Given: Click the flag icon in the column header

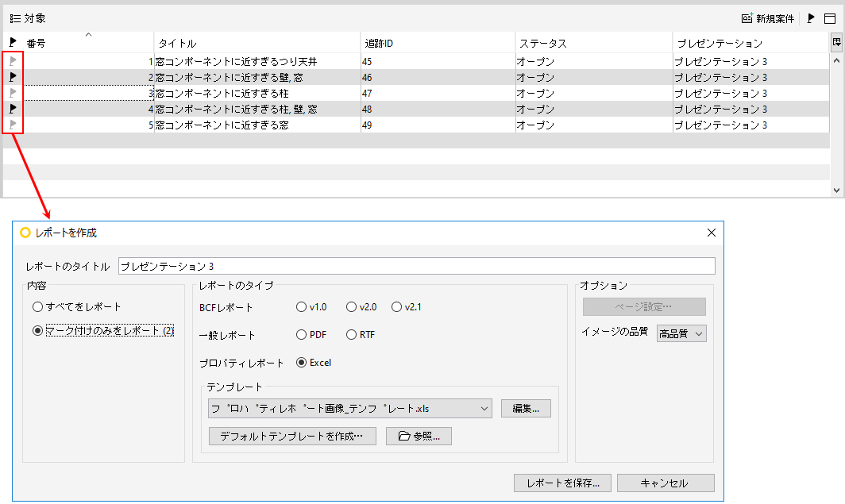Looking at the screenshot, I should 13,42.
